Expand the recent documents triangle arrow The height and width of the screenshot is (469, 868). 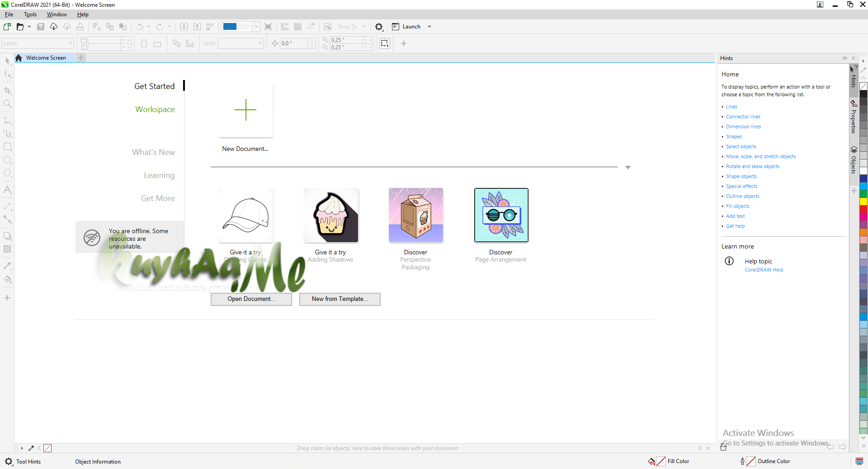point(628,168)
